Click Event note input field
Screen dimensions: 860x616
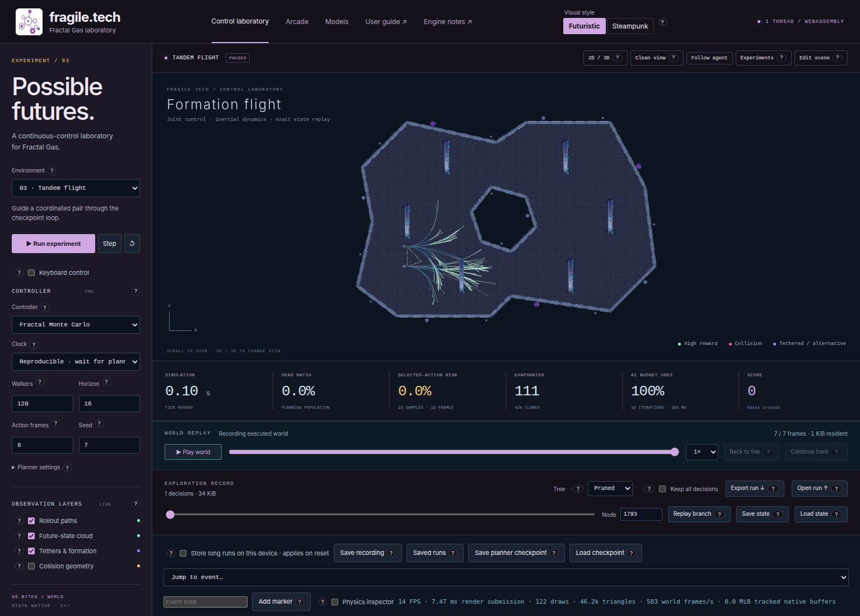(x=205, y=602)
